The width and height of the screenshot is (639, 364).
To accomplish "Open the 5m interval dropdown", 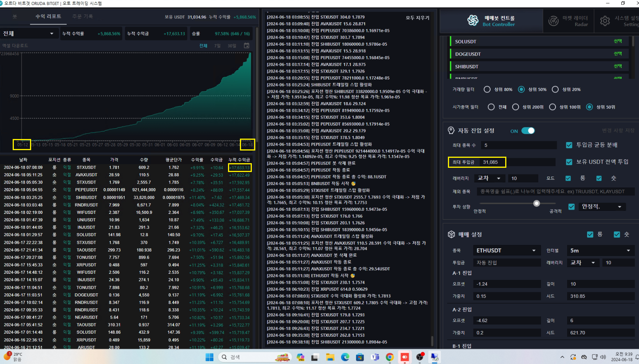I will point(600,250).
